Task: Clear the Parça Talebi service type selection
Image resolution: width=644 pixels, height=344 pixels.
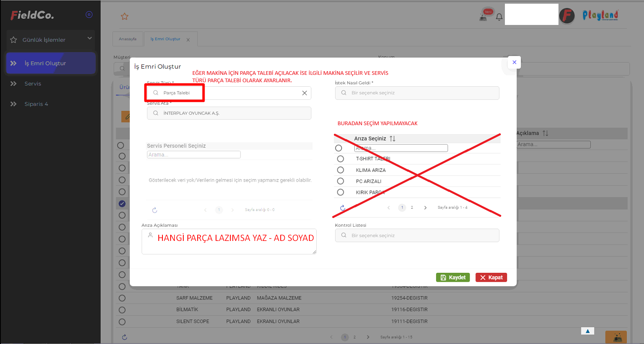Action: point(304,93)
